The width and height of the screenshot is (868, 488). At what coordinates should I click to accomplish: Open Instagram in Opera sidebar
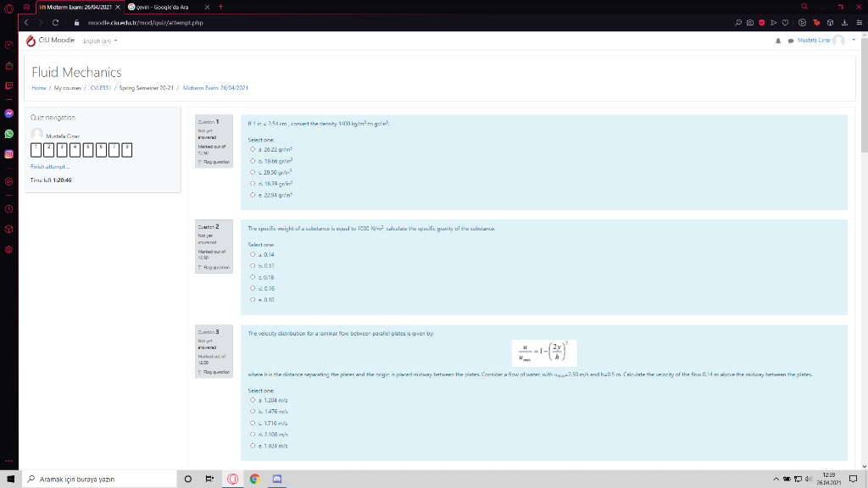[x=8, y=154]
